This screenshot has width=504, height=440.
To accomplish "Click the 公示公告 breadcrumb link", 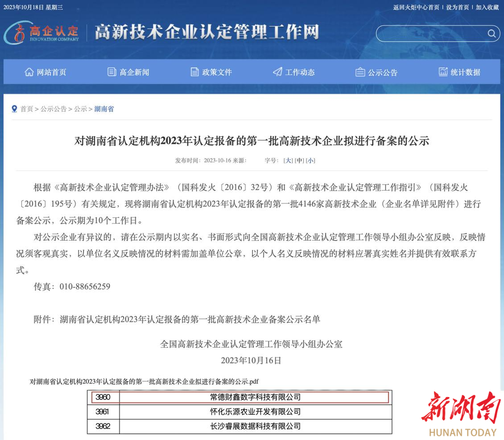I will click(x=53, y=109).
